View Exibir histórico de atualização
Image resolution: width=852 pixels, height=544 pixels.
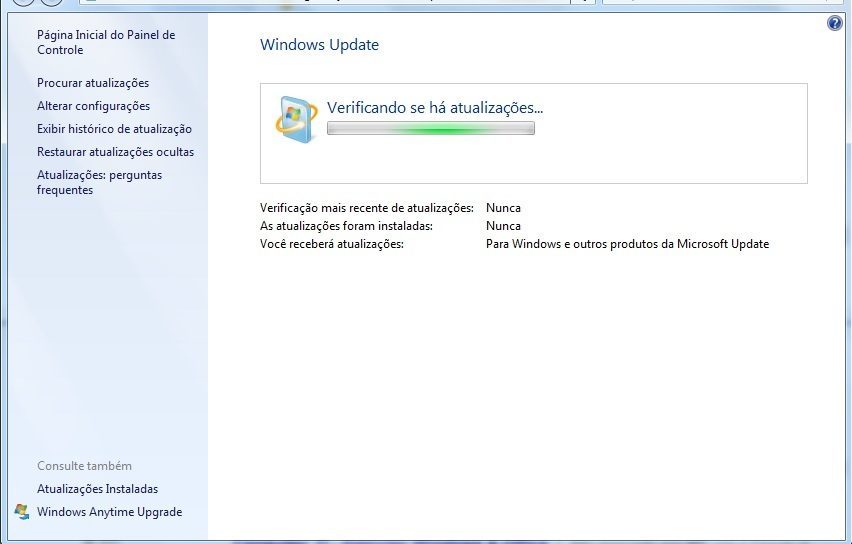(114, 129)
